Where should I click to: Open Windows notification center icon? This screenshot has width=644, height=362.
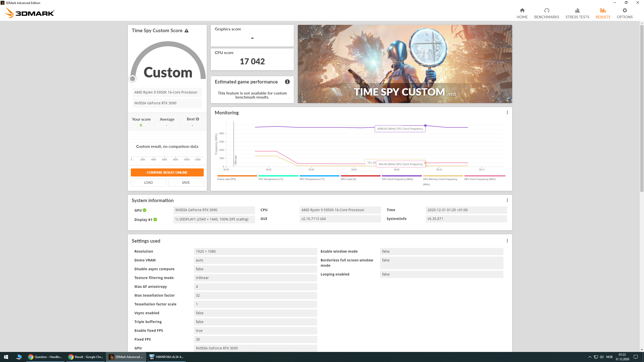coord(636,357)
